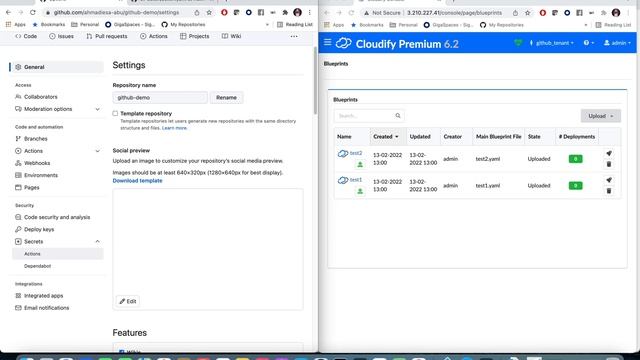Open Pages settings
This screenshot has height=360, width=640.
point(31,188)
